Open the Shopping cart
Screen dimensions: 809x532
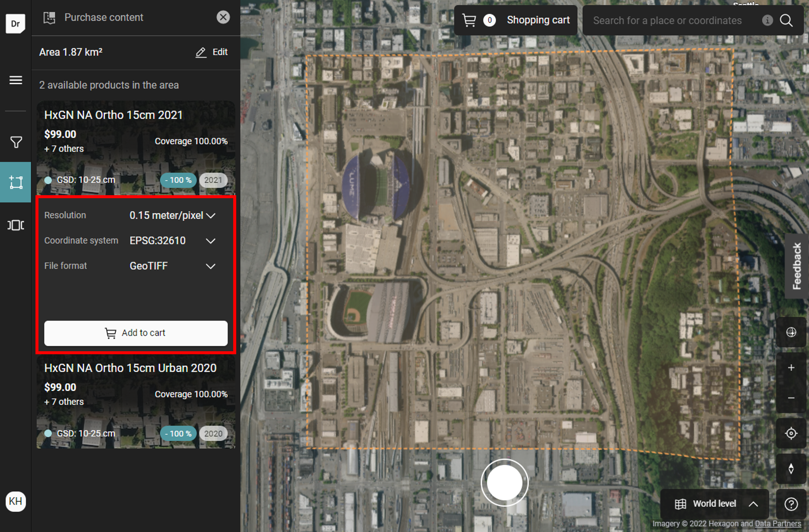[516, 20]
